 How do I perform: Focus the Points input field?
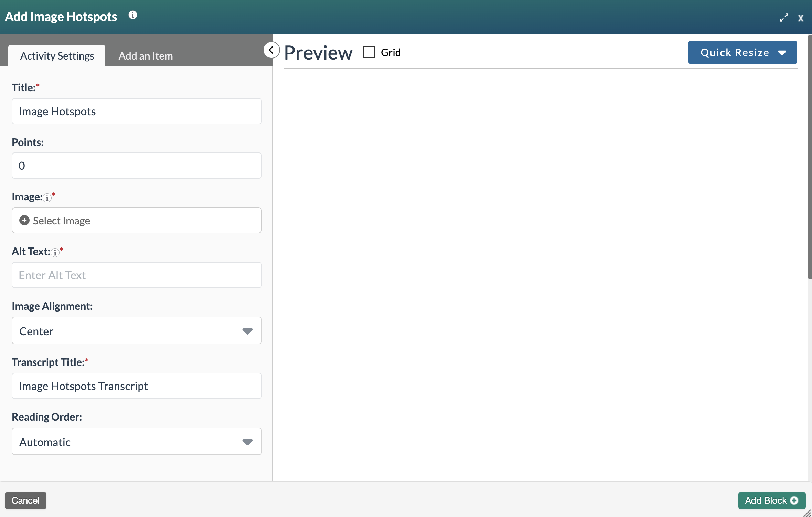tap(137, 166)
